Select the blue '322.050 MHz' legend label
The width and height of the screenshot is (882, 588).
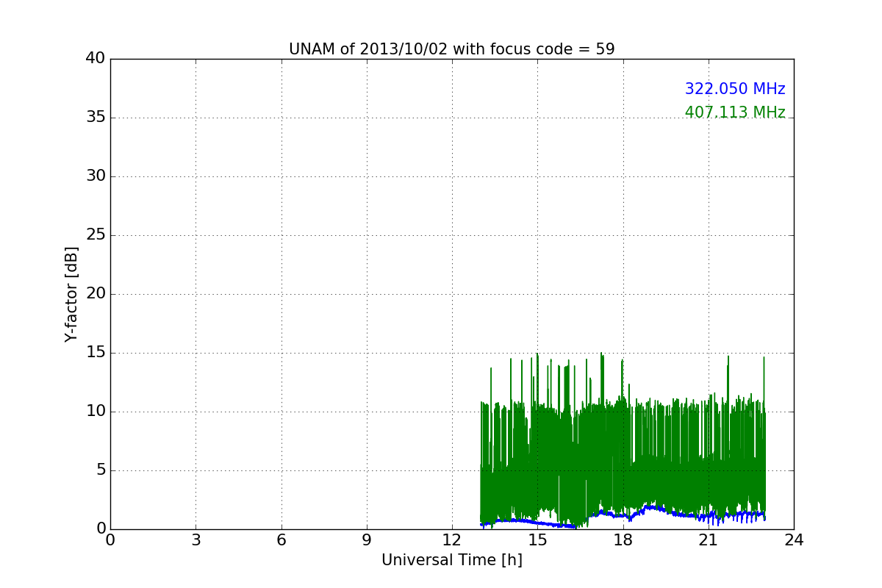735,89
